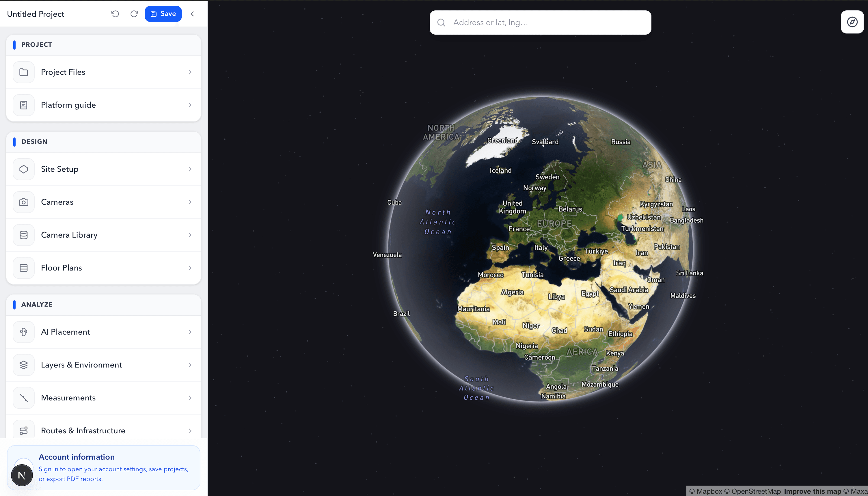The image size is (868, 496).
Task: Collapse the sidebar with left chevron
Action: [193, 14]
